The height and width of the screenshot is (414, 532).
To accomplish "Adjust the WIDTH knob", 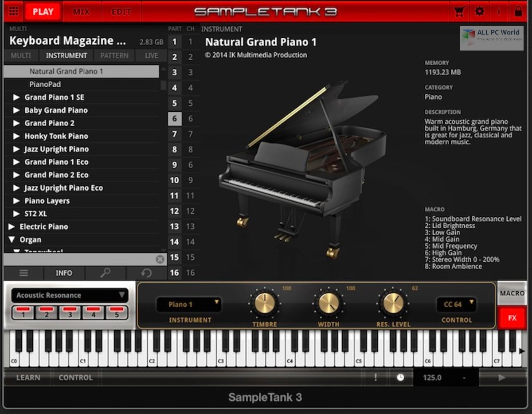I will [329, 304].
